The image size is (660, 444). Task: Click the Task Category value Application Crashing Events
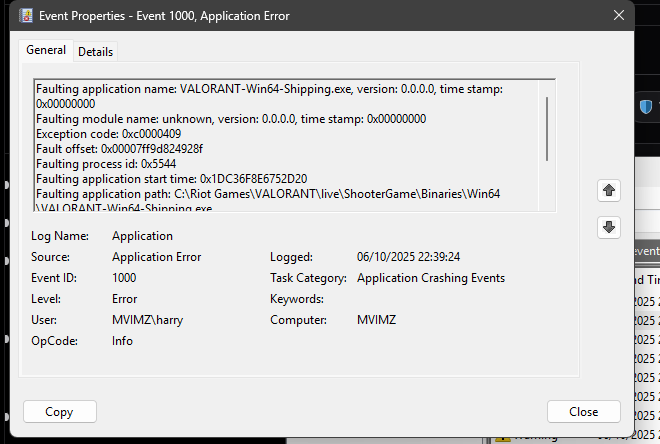[431, 278]
